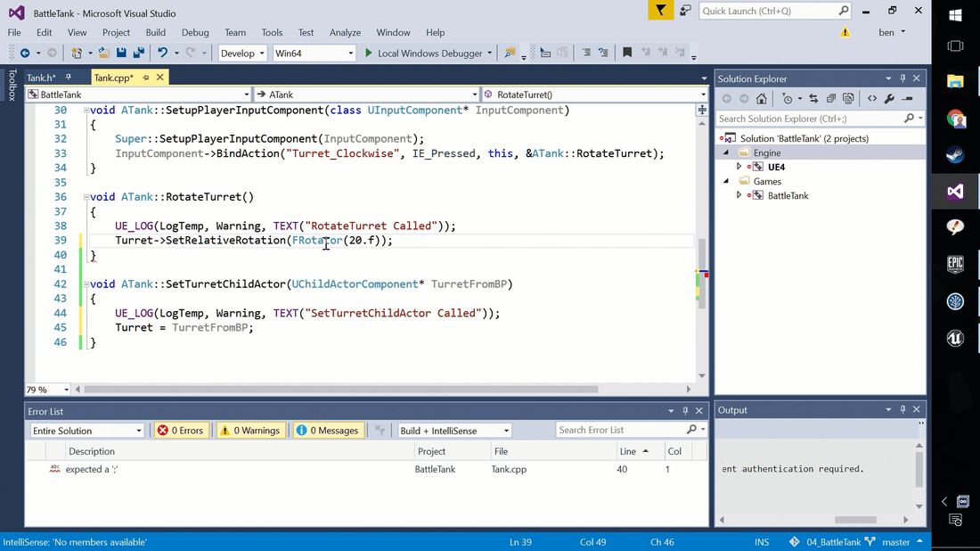The height and width of the screenshot is (551, 980).
Task: Open Steam from the Windows taskbar
Action: click(x=955, y=155)
